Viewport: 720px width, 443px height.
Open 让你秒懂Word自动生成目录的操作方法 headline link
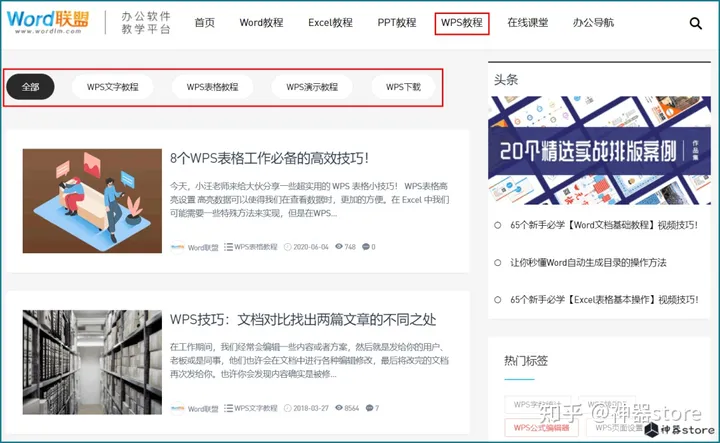(x=594, y=262)
